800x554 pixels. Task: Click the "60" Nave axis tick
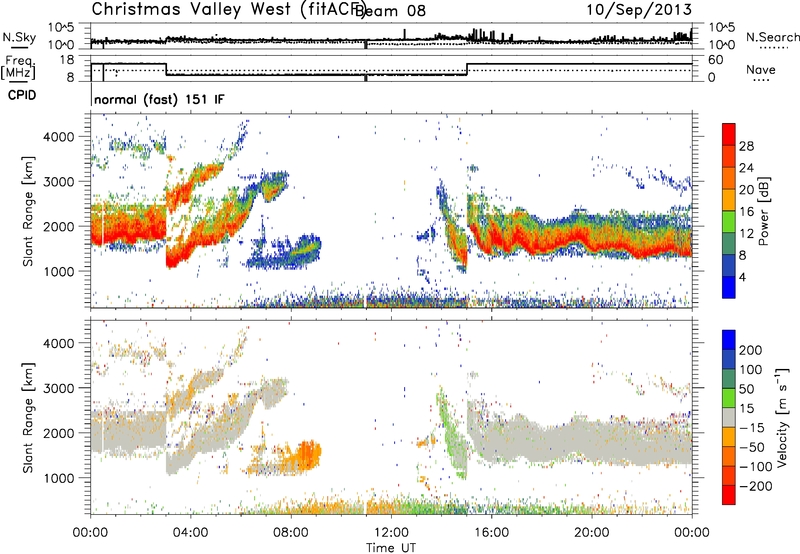716,60
